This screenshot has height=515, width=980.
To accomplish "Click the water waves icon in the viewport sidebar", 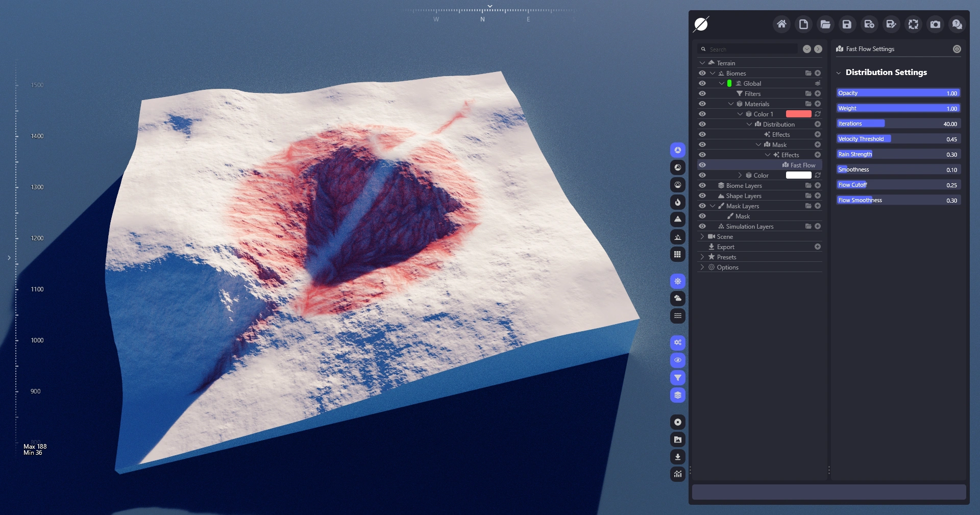I will click(677, 316).
